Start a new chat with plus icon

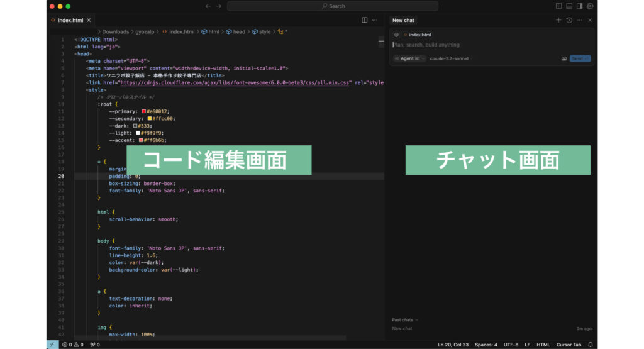558,20
